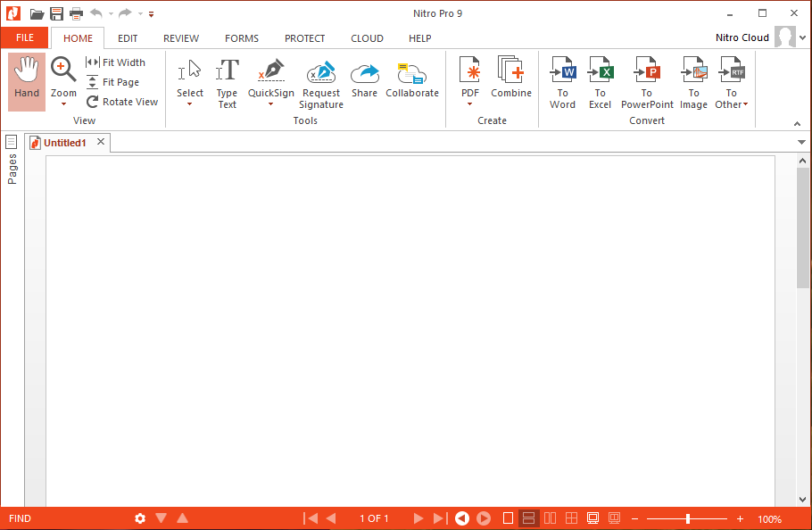This screenshot has height=530, width=812.
Task: Click Request Signature
Action: pos(321,83)
